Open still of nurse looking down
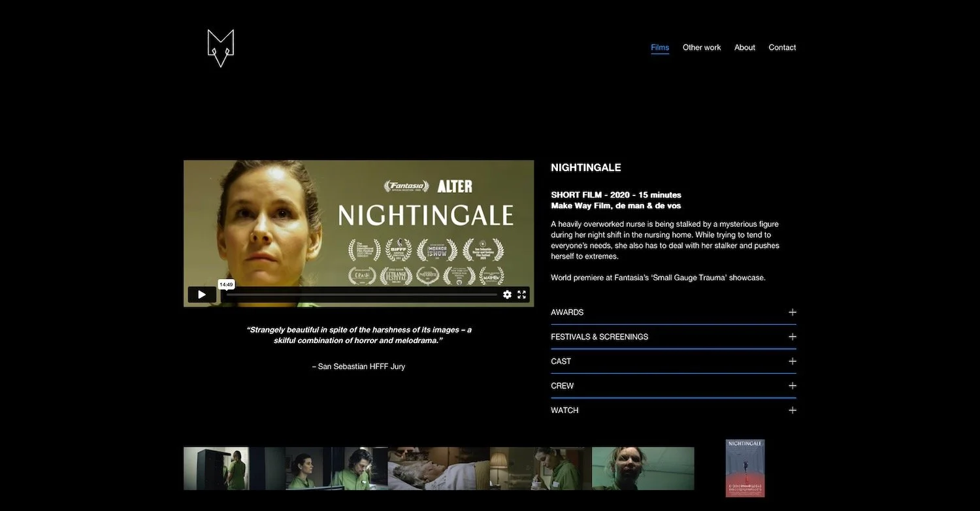Image resolution: width=980 pixels, height=511 pixels. (360, 469)
